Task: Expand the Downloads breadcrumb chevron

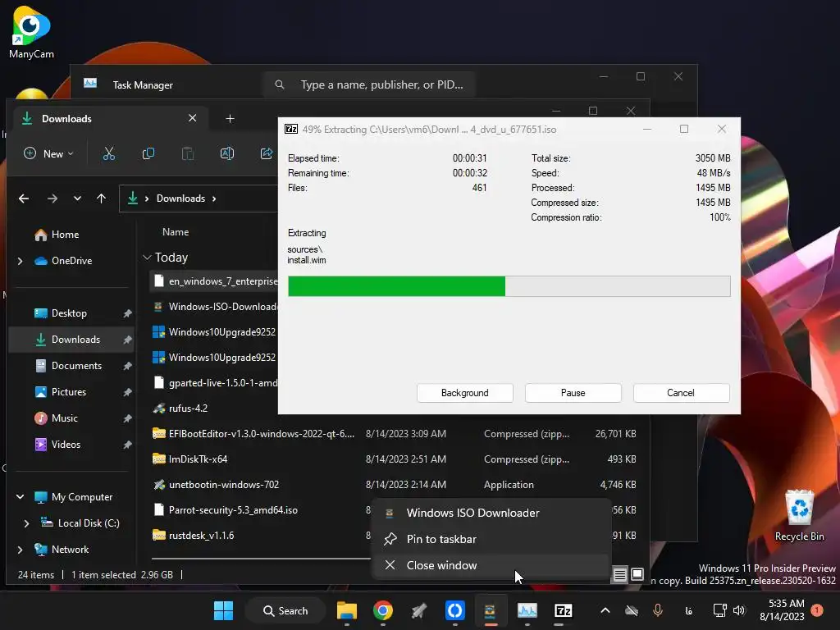Action: pos(214,199)
